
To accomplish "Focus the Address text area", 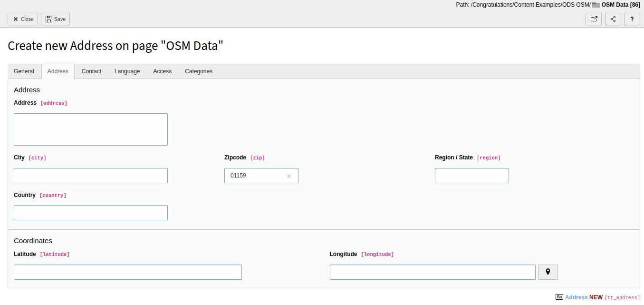I will point(91,129).
